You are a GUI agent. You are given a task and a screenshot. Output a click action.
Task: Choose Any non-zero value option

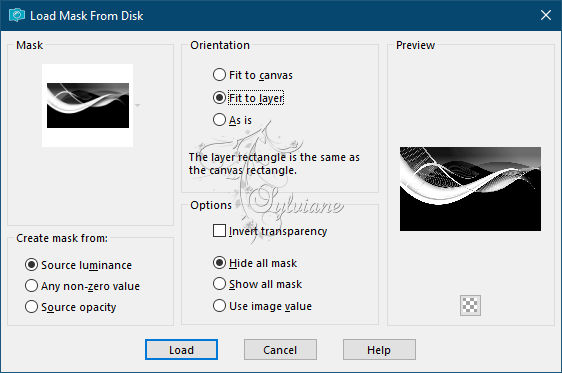(82, 286)
